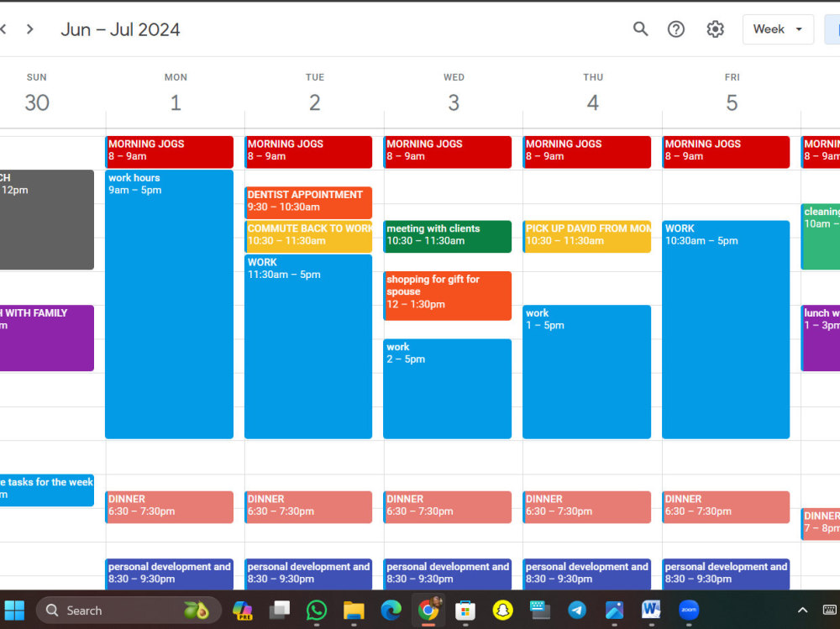Open Tuesday's DINNER 6:30–7:30pm event
The image size is (840, 629).
point(308,507)
